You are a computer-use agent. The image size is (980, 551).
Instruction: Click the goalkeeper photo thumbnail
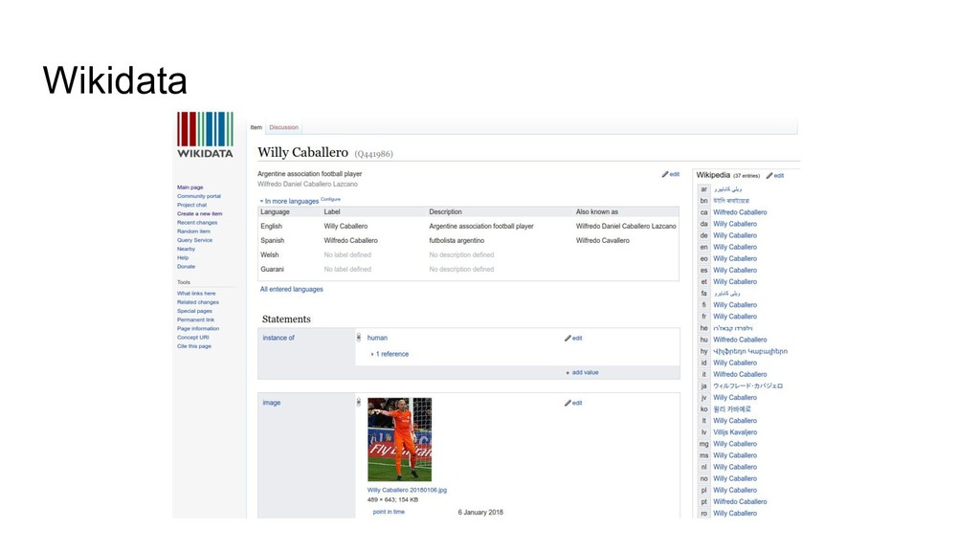(x=399, y=439)
